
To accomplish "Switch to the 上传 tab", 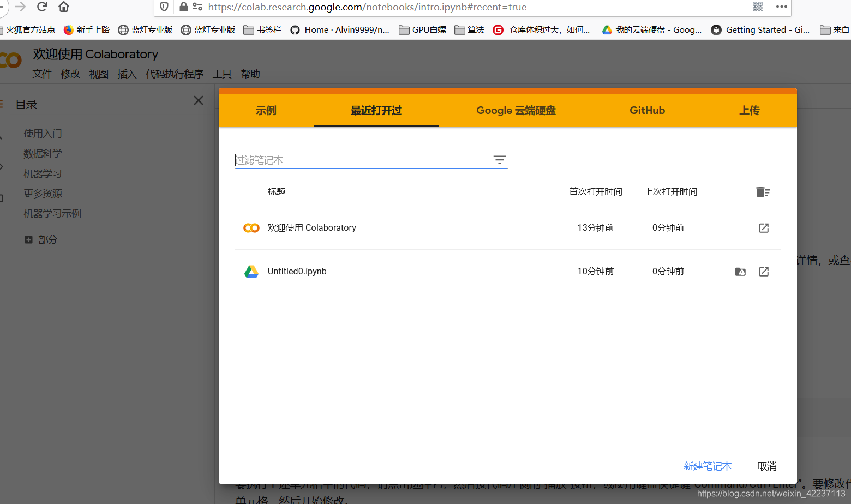I will coord(750,110).
